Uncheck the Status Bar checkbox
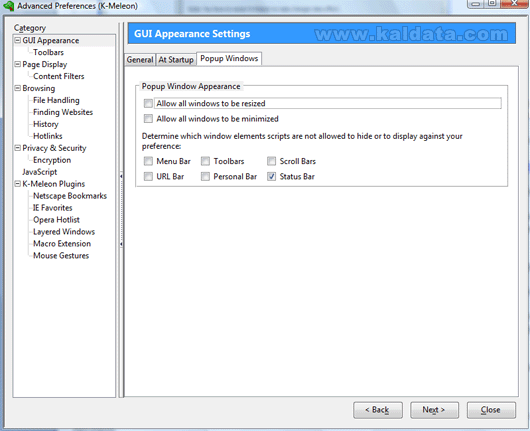This screenshot has width=530, height=431. pos(271,176)
